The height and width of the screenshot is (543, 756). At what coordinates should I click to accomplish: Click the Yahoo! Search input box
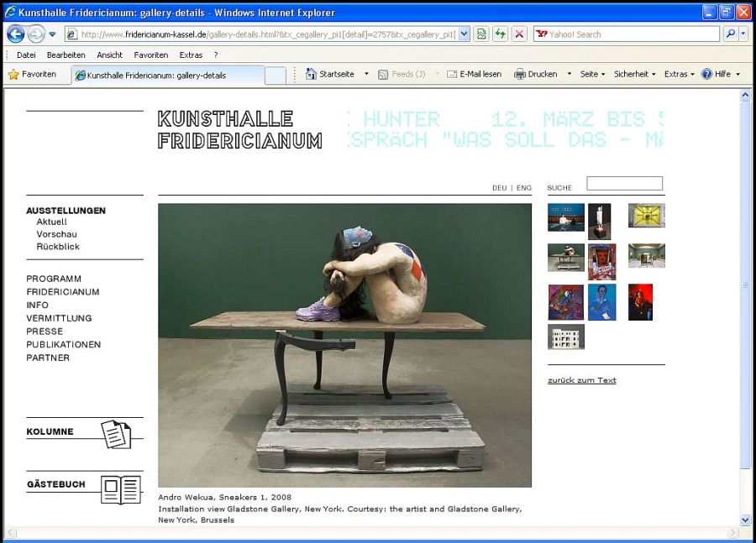[627, 34]
